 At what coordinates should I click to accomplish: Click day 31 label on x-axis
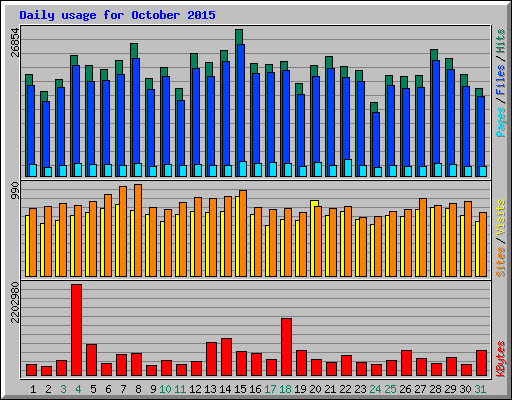click(480, 389)
